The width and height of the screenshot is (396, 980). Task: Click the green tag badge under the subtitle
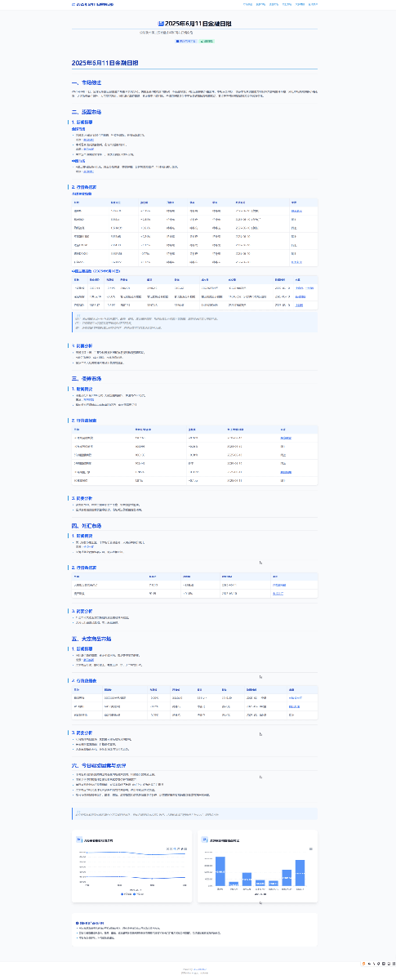207,40
